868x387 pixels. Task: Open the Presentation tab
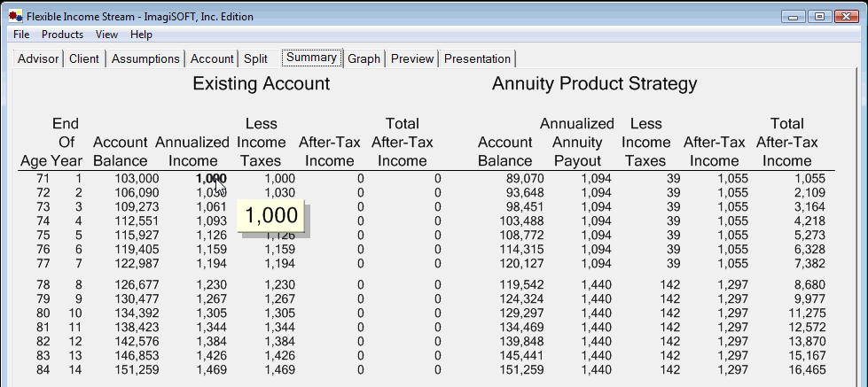(477, 58)
